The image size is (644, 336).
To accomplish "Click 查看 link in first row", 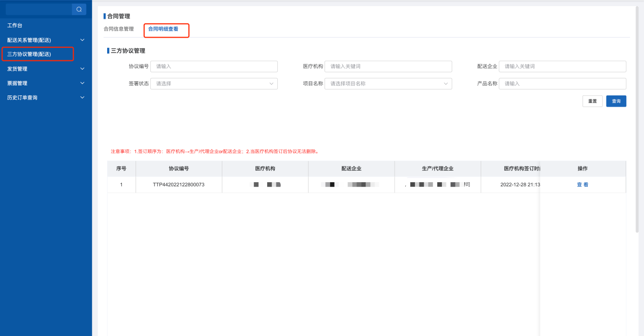I will click(582, 185).
